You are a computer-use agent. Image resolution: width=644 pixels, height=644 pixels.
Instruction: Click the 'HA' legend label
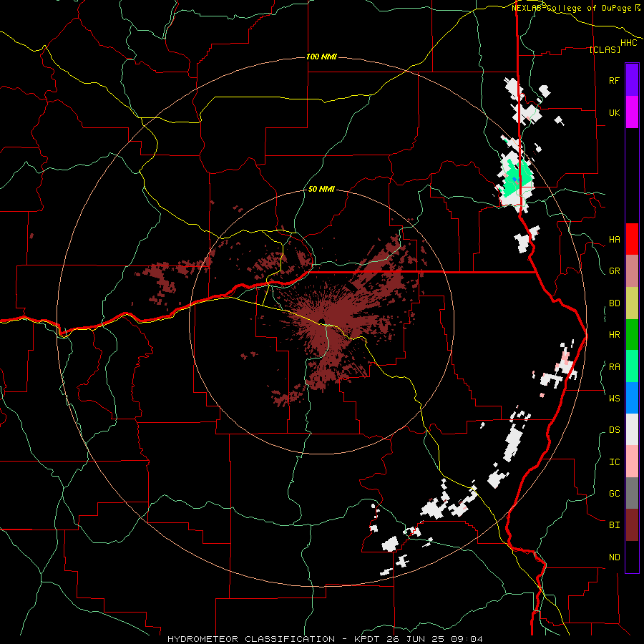(x=614, y=240)
